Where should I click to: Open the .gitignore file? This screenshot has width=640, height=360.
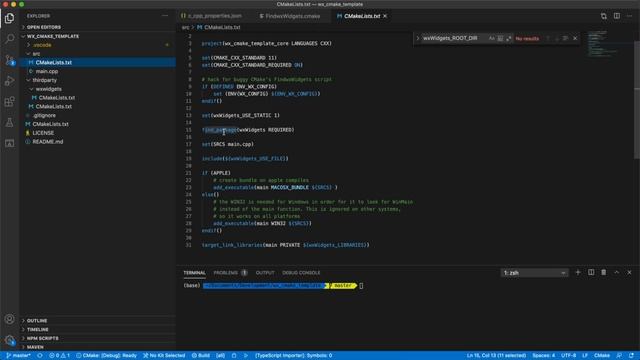[x=44, y=116]
